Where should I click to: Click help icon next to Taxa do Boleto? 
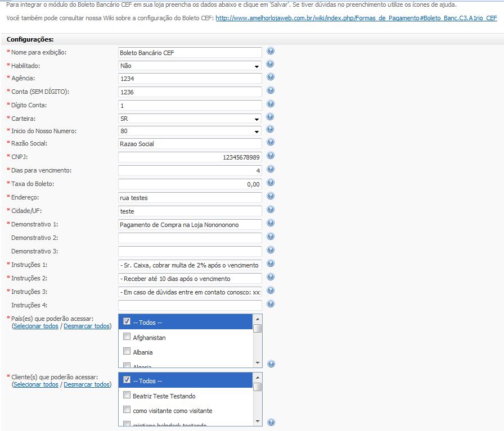click(271, 182)
